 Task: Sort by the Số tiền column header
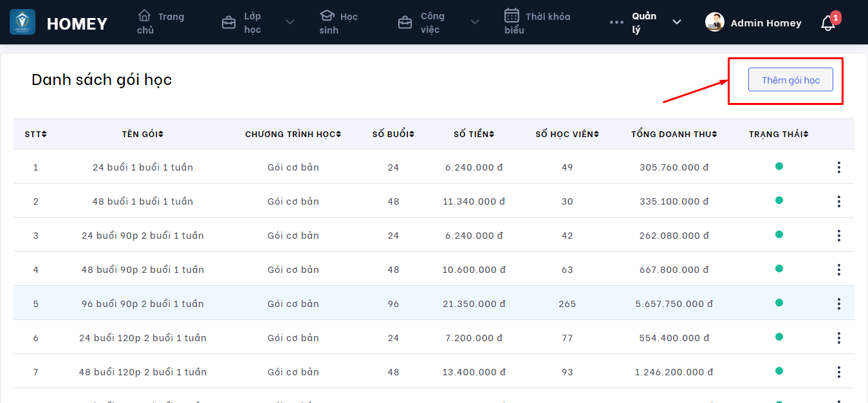474,134
